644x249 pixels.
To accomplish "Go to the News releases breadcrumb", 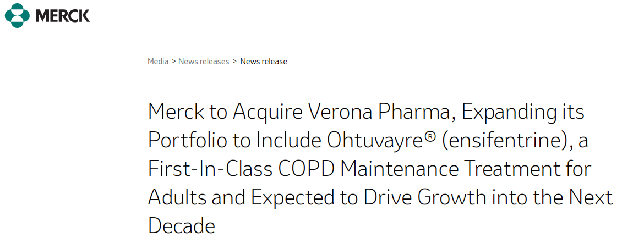I will 204,62.
